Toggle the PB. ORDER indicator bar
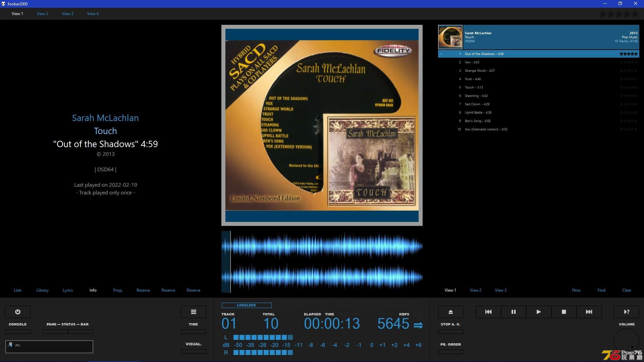 click(451, 352)
